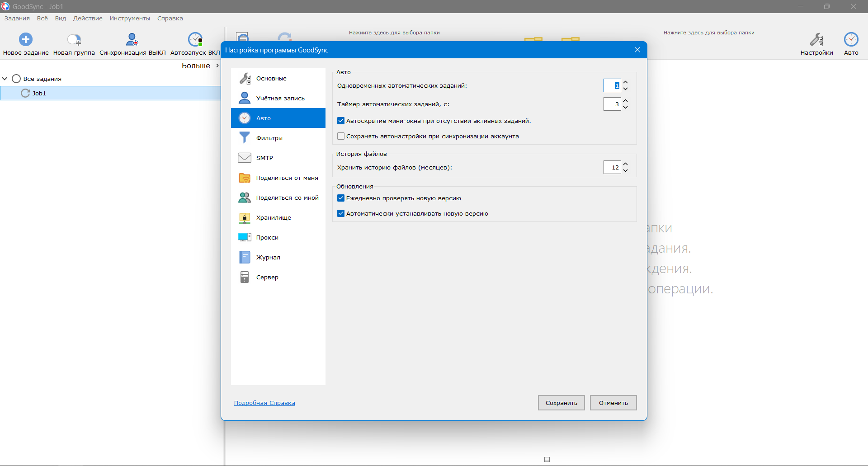868x466 pixels.
Task: Click the New Job (Новое задание) icon
Action: pos(26,40)
